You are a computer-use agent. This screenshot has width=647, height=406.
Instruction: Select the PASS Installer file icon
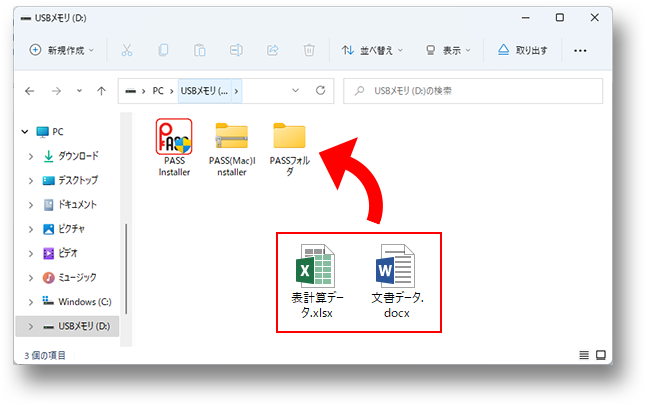tap(174, 148)
